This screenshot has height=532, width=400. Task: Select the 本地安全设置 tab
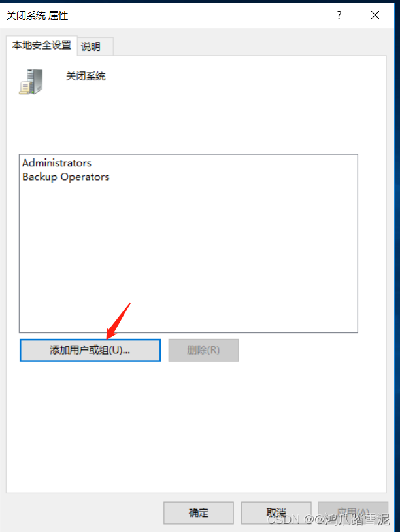42,45
